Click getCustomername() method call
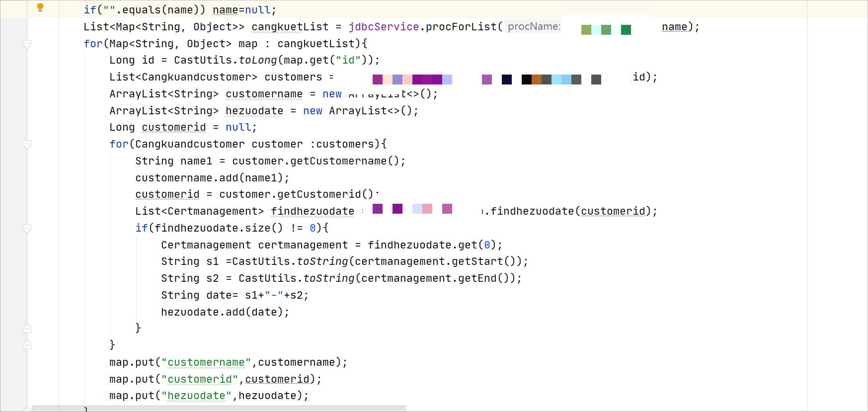 point(345,161)
